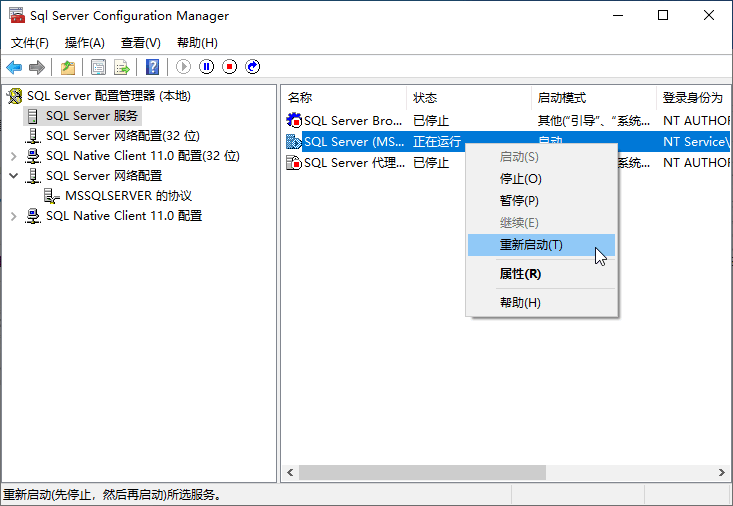Click the horizontal scrollbar left arrow

pyautogui.click(x=290, y=472)
